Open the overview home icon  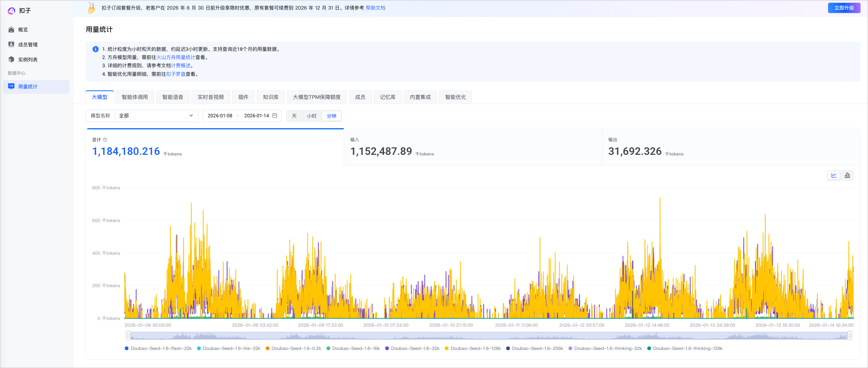click(11, 30)
